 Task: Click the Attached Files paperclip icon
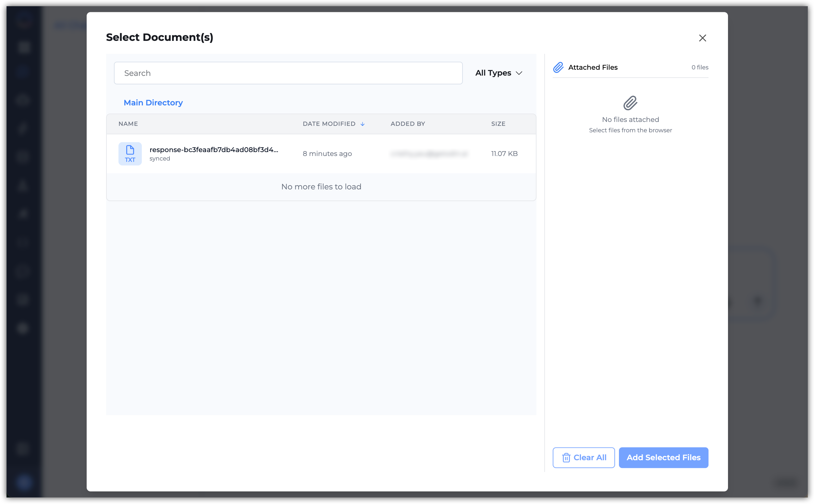coord(558,67)
